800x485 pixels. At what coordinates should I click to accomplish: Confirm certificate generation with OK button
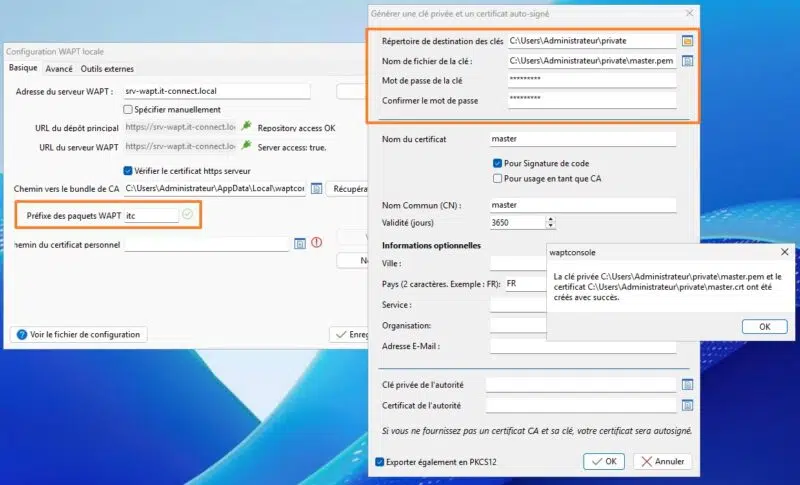[604, 462]
